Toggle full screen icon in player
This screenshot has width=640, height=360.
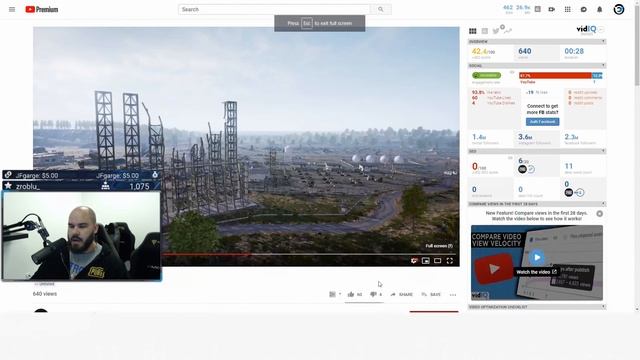pos(449,261)
